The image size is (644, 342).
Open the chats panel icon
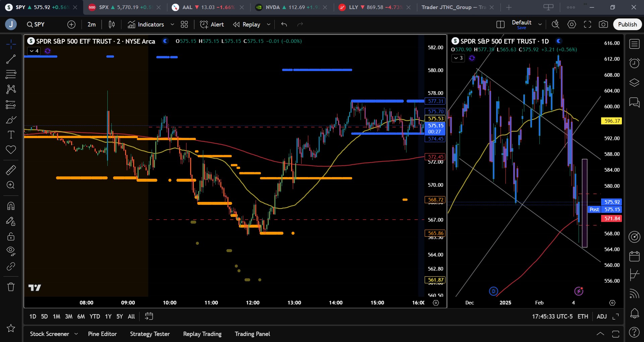[634, 102]
